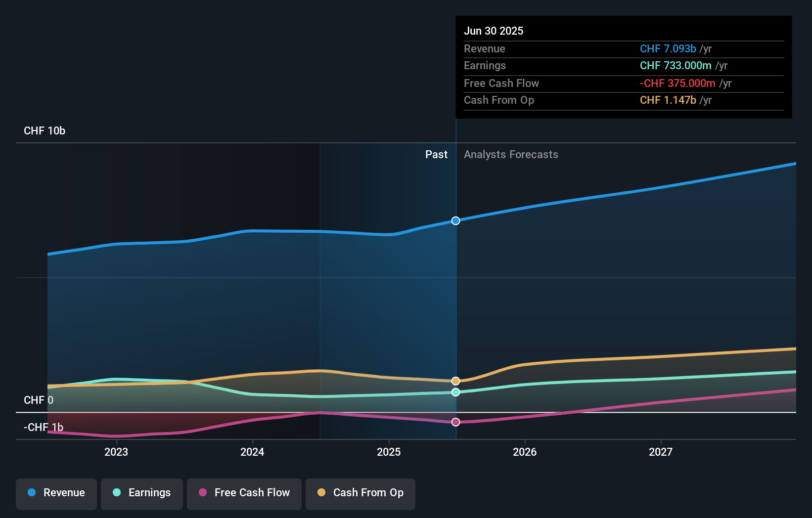Click the Free Cash Flow legend dot
Image resolution: width=812 pixels, height=518 pixels.
pos(202,493)
